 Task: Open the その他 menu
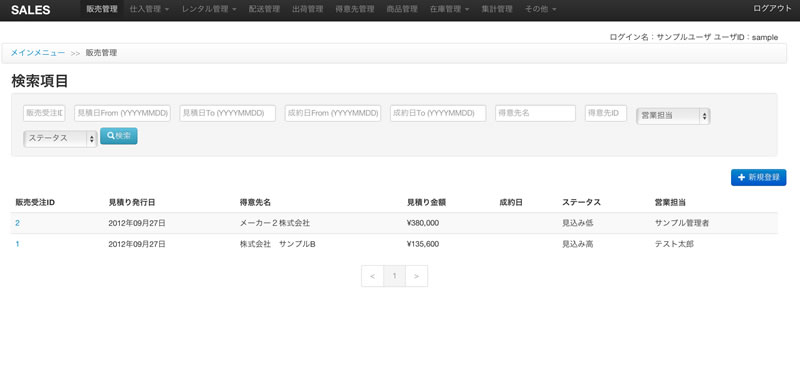coord(540,9)
